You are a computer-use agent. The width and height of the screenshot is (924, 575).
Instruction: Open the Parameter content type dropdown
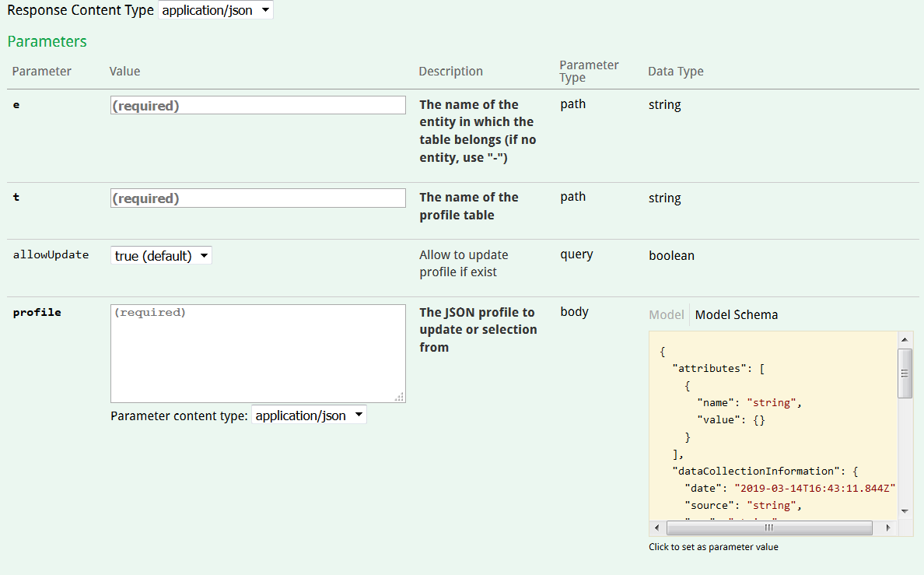point(309,415)
